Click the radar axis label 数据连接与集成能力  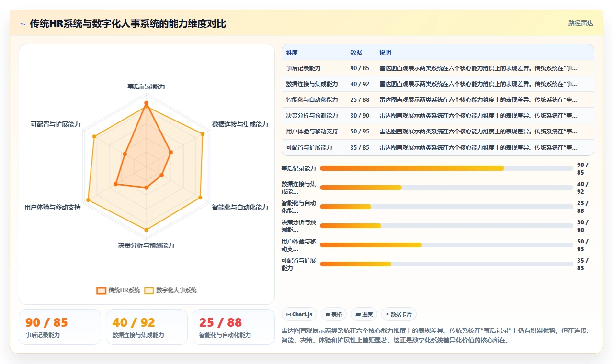tap(240, 124)
